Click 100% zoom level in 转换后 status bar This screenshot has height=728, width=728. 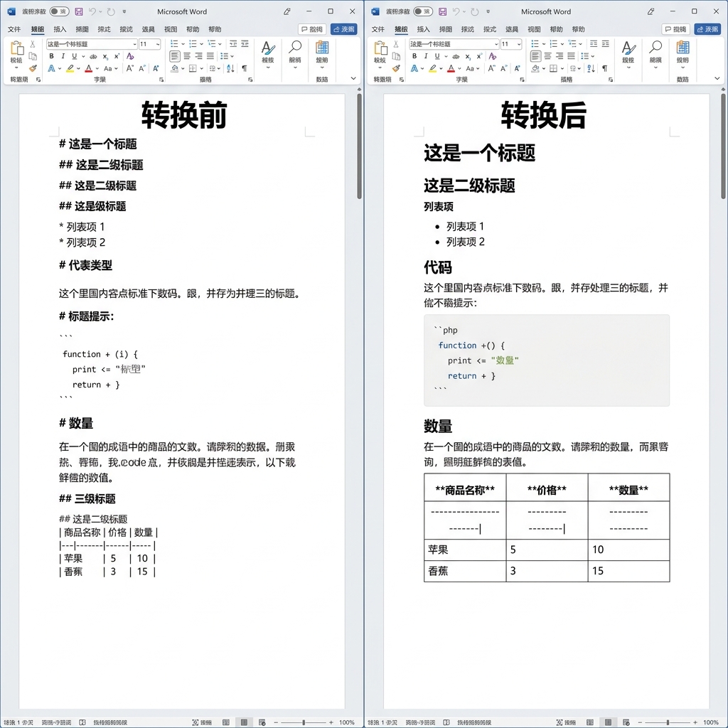(x=711, y=723)
